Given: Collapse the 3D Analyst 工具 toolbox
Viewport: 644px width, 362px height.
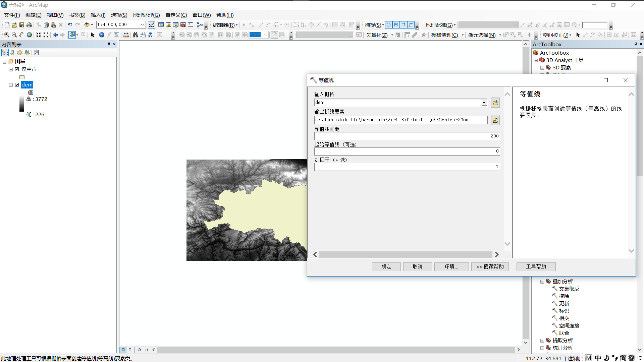Looking at the screenshot, I should click(536, 61).
